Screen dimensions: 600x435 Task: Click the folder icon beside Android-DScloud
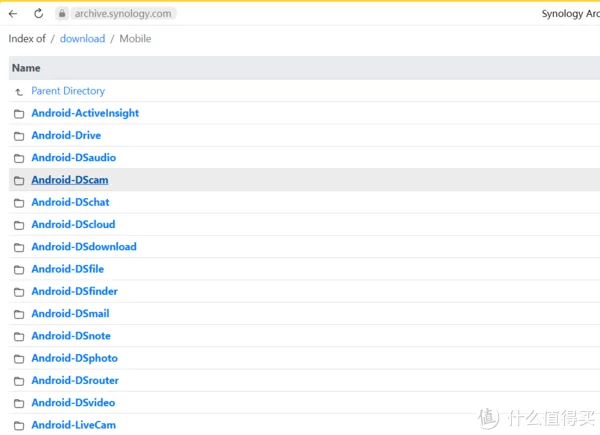point(19,225)
